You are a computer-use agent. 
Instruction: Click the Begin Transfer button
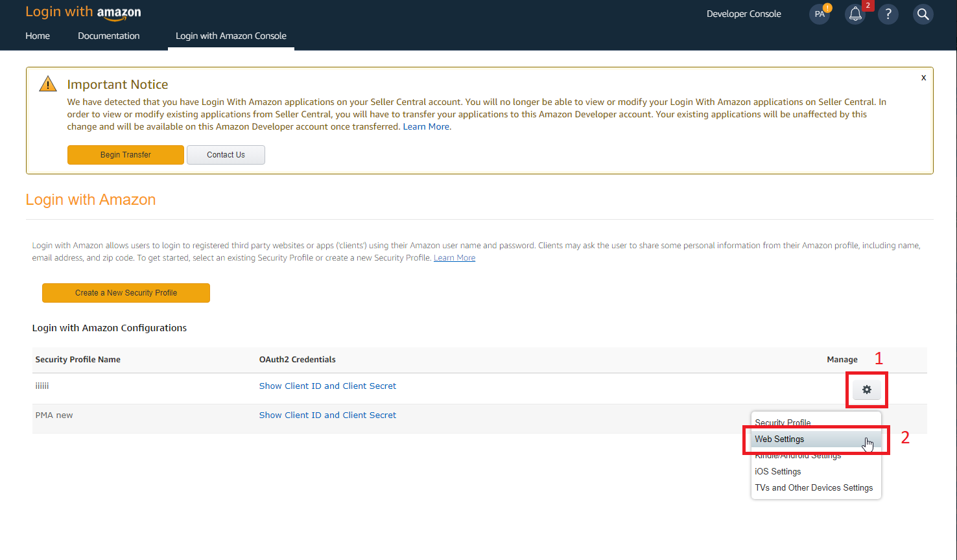[126, 155]
